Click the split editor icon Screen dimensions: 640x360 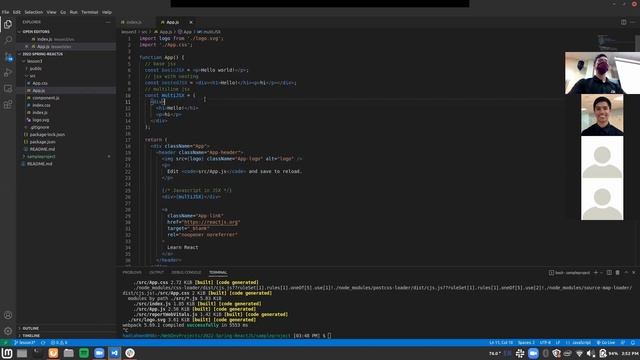[624, 22]
